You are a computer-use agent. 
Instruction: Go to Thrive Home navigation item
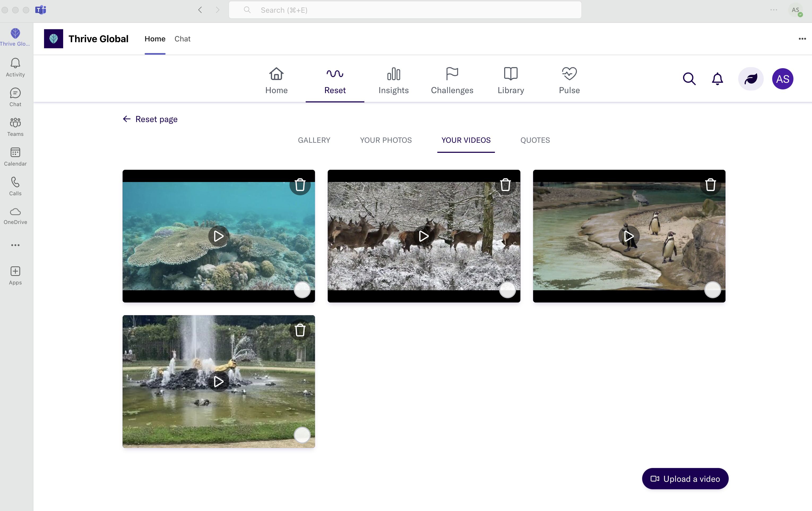pos(276,81)
